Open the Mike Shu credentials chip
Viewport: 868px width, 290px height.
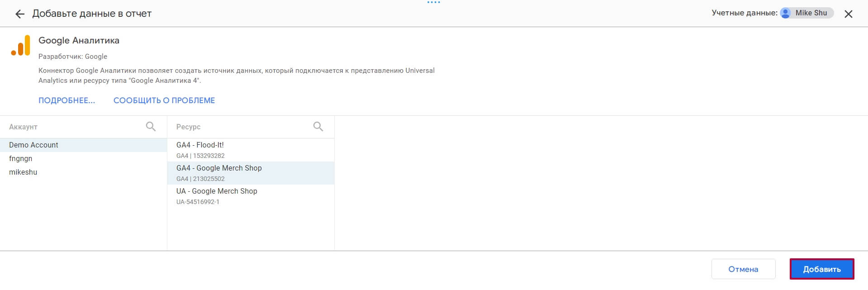point(807,13)
